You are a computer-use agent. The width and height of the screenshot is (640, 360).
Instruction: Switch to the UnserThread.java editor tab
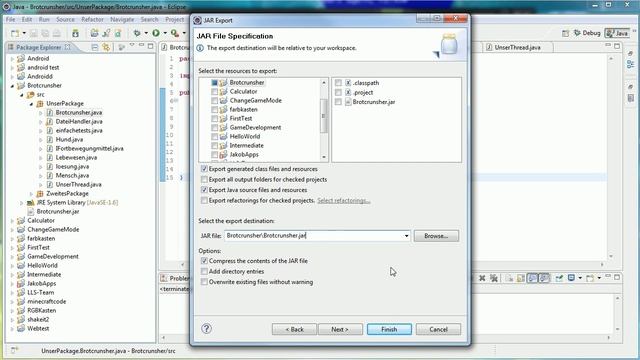(517, 47)
